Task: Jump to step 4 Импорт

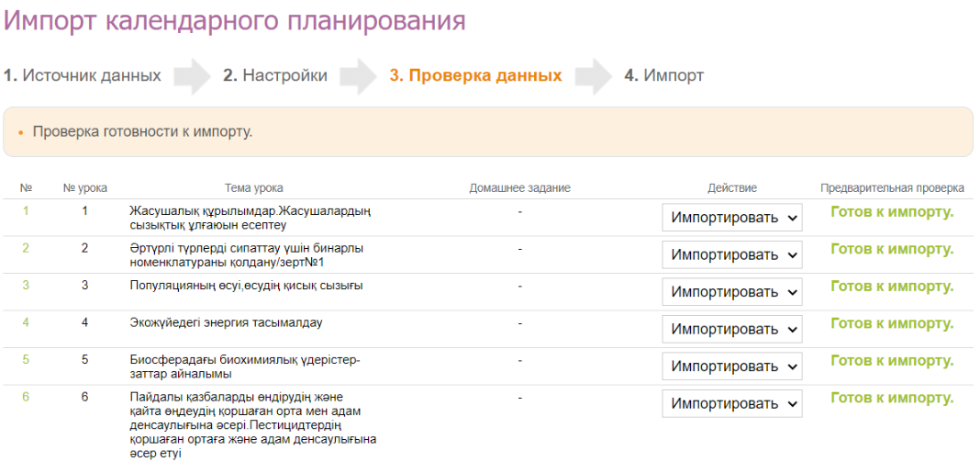Action: coord(664,75)
